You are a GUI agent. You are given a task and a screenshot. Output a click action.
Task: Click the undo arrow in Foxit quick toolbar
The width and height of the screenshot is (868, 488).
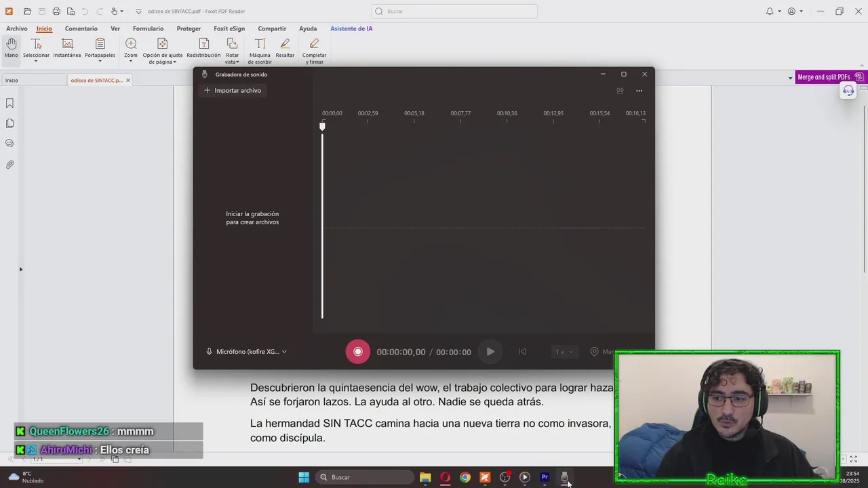(85, 12)
